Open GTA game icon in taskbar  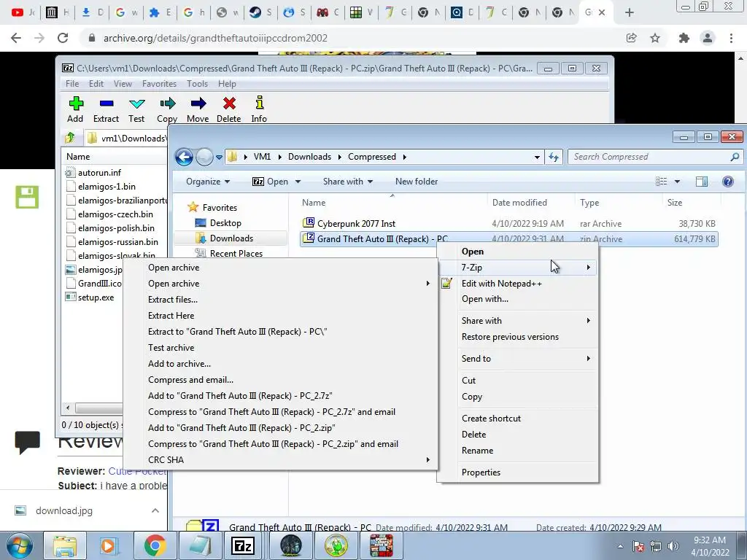(x=381, y=545)
